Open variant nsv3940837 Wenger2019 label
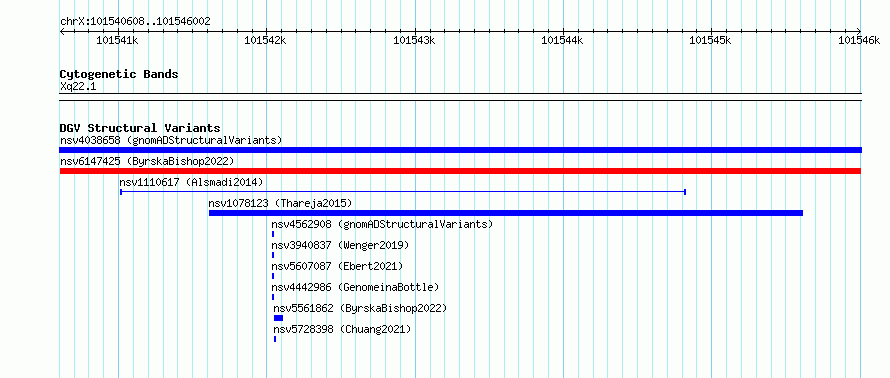 [x=340, y=245]
